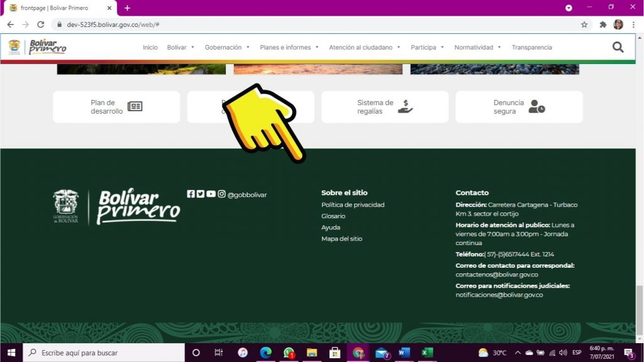Screen dimensions: 644x362
Task: Close the frontpage Bolívar Primero tab
Action: [109, 8]
